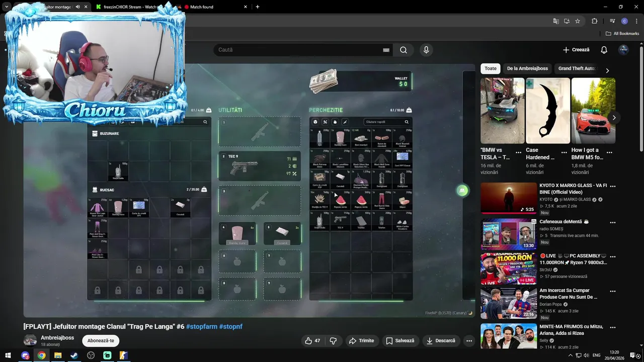Open the LIVE PC ASSEMBLY stream thumbnail
The width and height of the screenshot is (644, 362).
pyautogui.click(x=509, y=268)
